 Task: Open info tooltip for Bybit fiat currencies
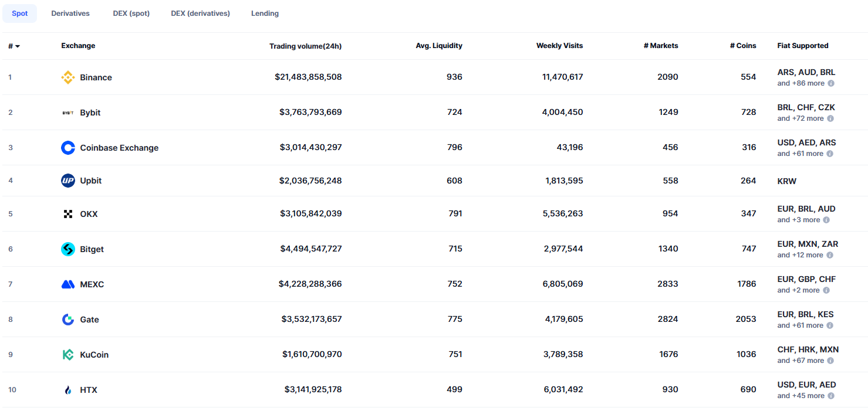click(x=831, y=118)
